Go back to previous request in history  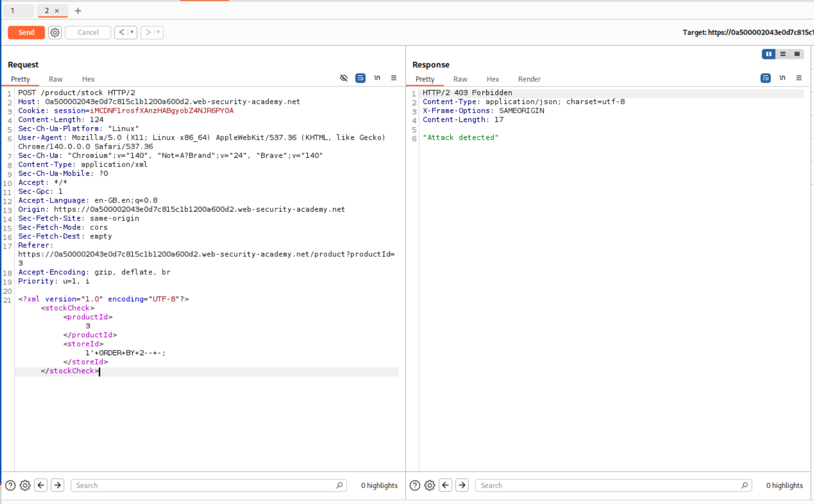coord(122,32)
